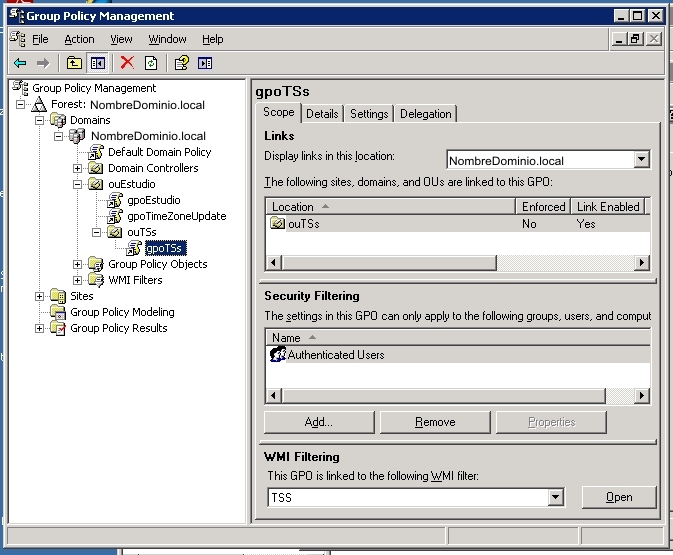Image resolution: width=673 pixels, height=555 pixels.
Task: Click the Group Policy Modeling node icon
Action: 59,312
